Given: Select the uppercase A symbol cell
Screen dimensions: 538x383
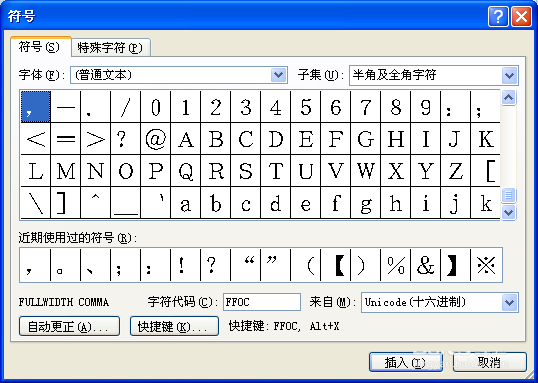Looking at the screenshot, I should [x=186, y=139].
